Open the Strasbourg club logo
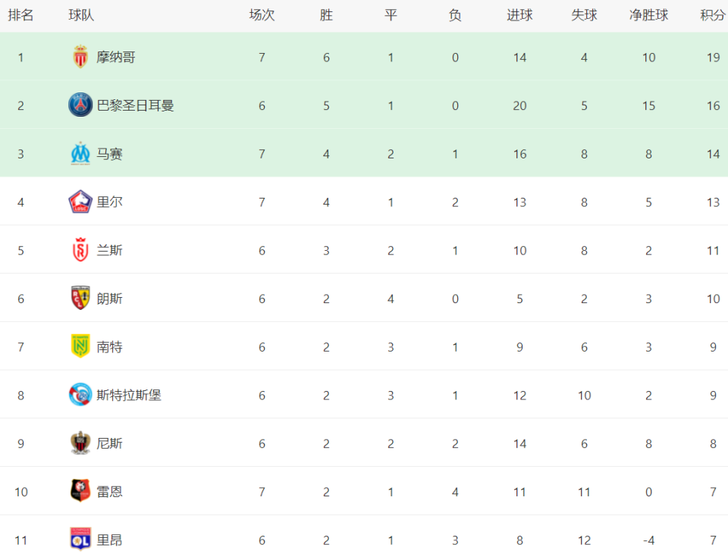 [80, 395]
